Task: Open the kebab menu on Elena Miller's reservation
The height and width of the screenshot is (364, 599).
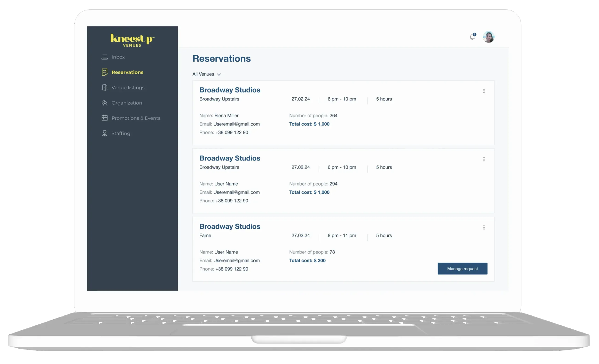Action: (484, 91)
